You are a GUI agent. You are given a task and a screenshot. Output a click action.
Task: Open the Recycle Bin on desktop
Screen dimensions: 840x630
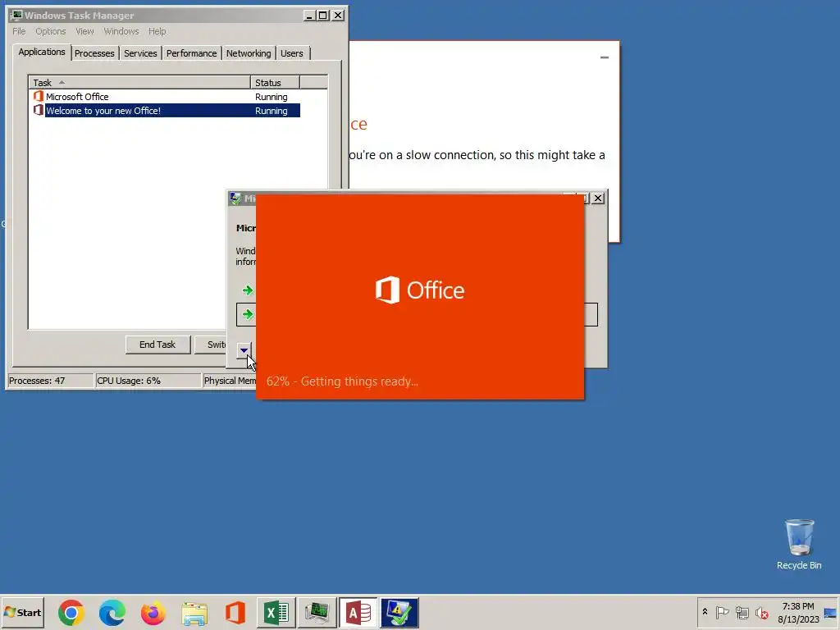coord(799,544)
